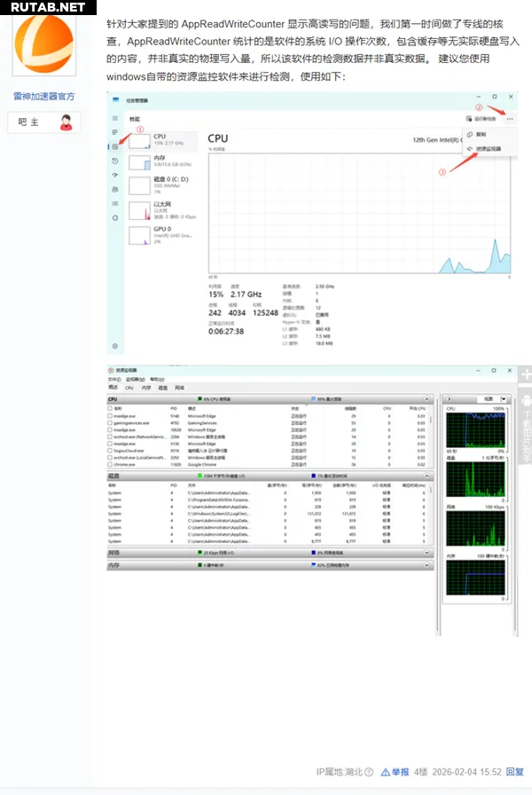The height and width of the screenshot is (795, 532).
Task: Select 资源监视器 from the dropdown menu
Action: click(487, 148)
